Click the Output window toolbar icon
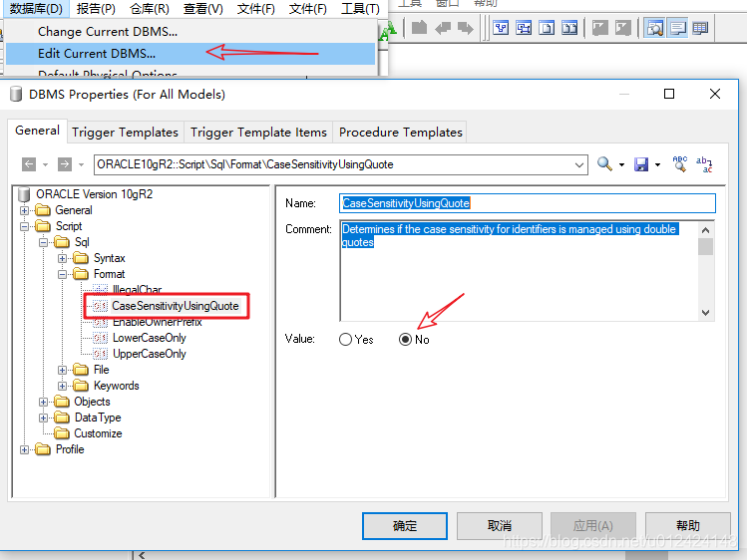Viewport: 747px width, 560px height. (x=677, y=28)
